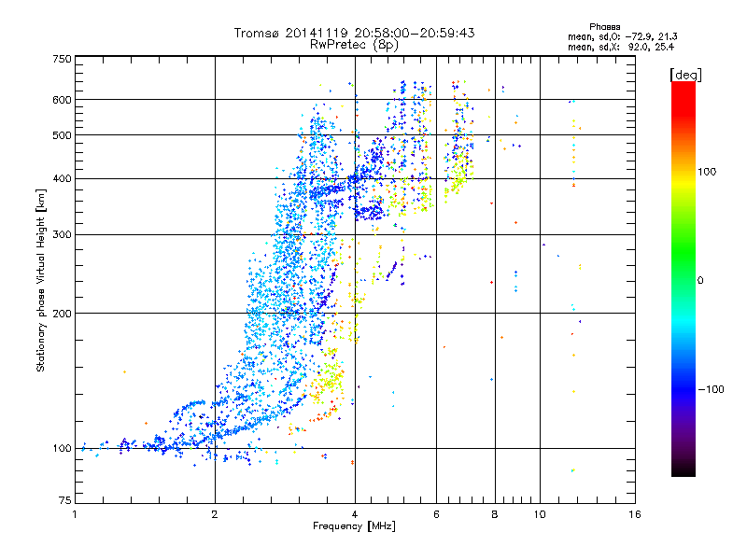Screen dimensions: 747x560
Task: Click the y-axis tick label '100'
Action: [x=63, y=449]
